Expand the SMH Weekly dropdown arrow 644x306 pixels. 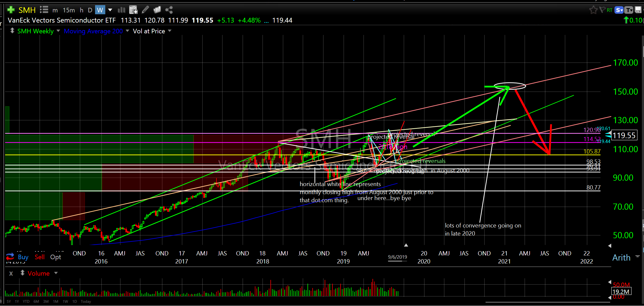[x=58, y=31]
